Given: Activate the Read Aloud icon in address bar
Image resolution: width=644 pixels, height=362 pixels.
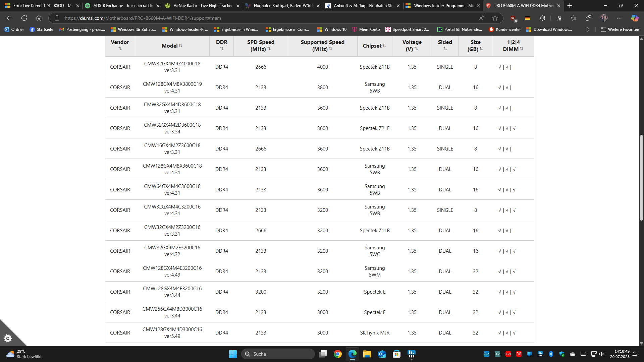Looking at the screenshot, I should tap(482, 18).
